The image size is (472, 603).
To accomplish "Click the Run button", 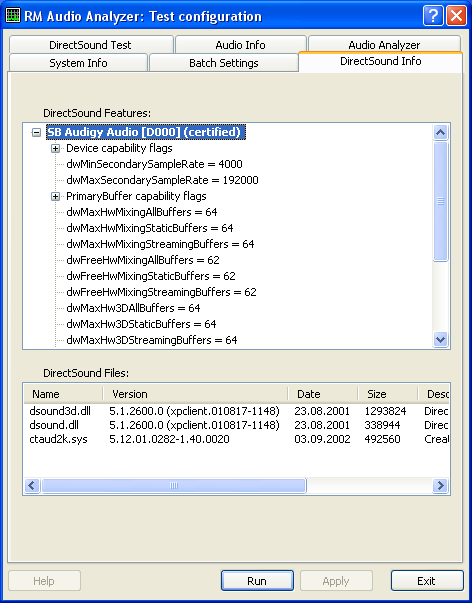I will click(257, 581).
